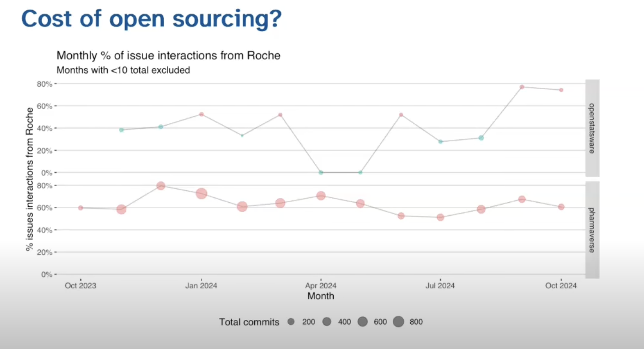This screenshot has width=644, height=349.
Task: Select openstatsware data point at January 2024
Action: pyautogui.click(x=201, y=114)
